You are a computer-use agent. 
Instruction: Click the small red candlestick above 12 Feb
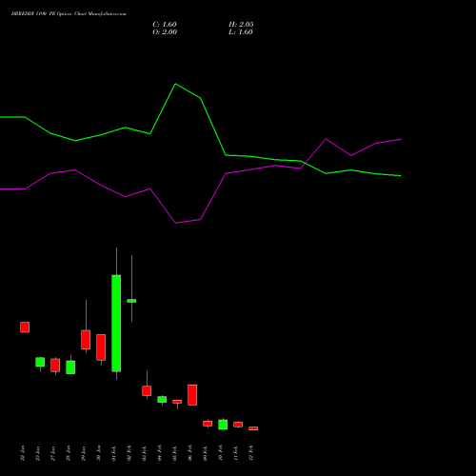tap(253, 428)
